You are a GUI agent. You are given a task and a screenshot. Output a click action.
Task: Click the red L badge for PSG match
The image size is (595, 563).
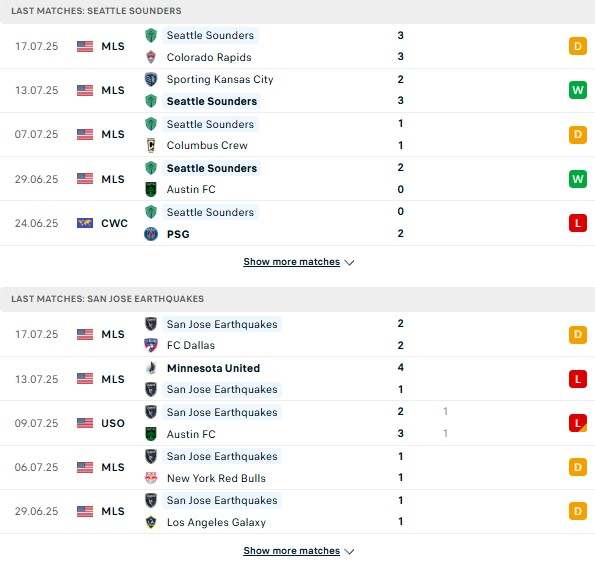point(578,223)
